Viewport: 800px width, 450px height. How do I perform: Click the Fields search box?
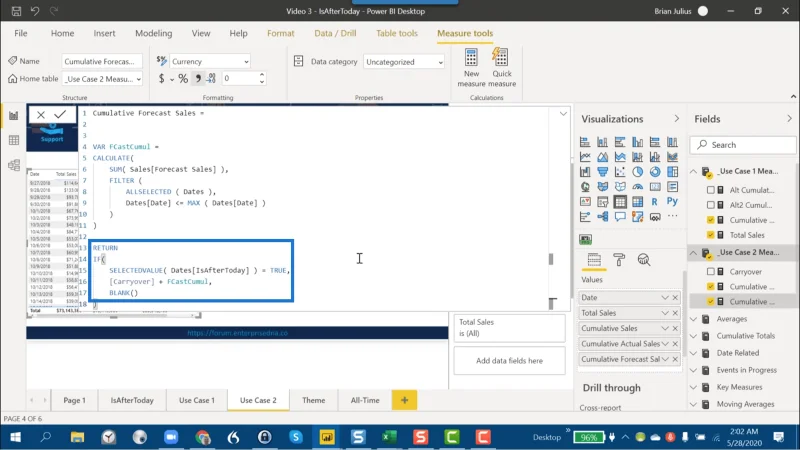point(743,145)
